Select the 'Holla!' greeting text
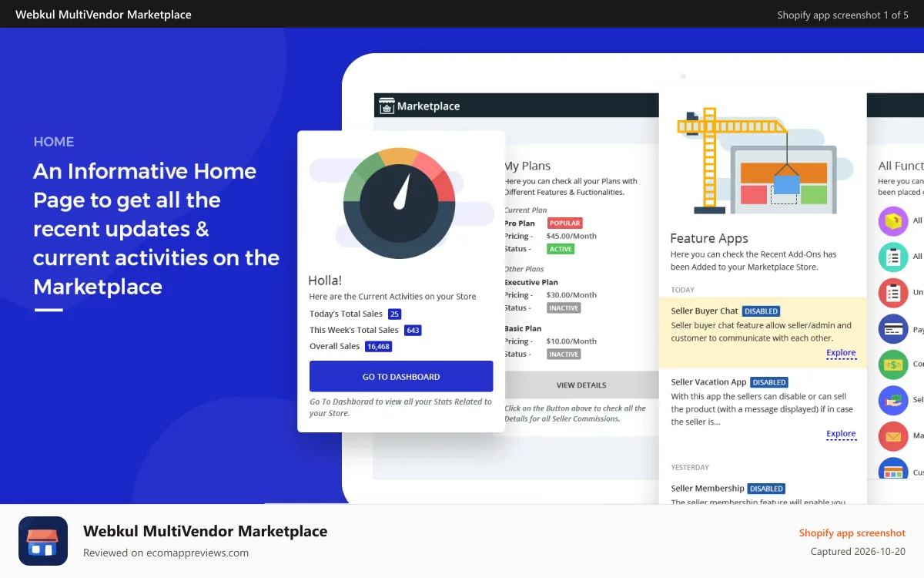The image size is (924, 578). [325, 281]
